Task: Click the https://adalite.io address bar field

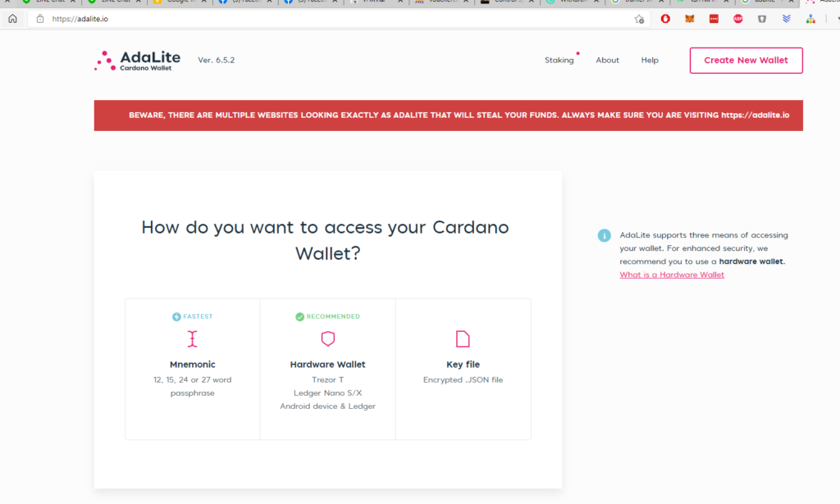Action: point(337,19)
